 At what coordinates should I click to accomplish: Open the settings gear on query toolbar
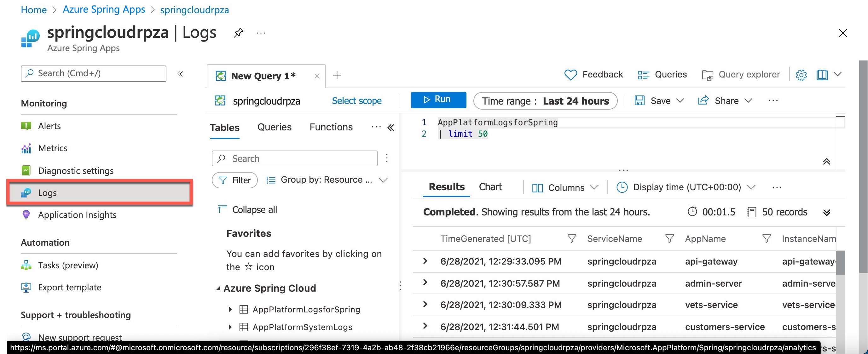point(801,75)
